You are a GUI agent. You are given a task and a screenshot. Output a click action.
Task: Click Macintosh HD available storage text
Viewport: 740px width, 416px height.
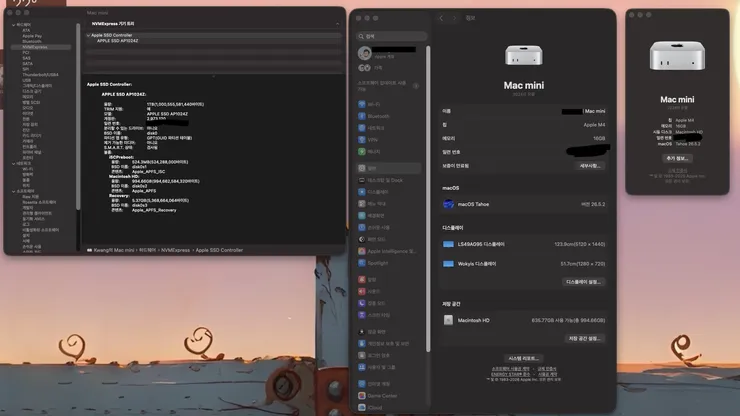[568, 320]
